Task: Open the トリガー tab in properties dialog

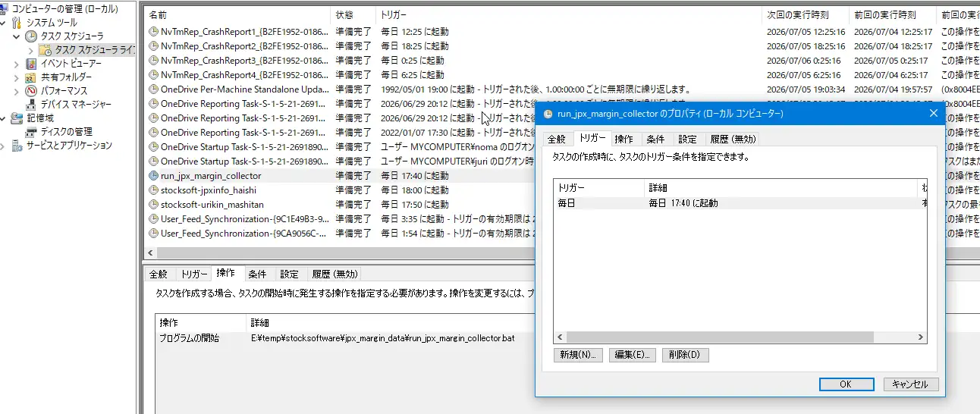Action: point(592,138)
